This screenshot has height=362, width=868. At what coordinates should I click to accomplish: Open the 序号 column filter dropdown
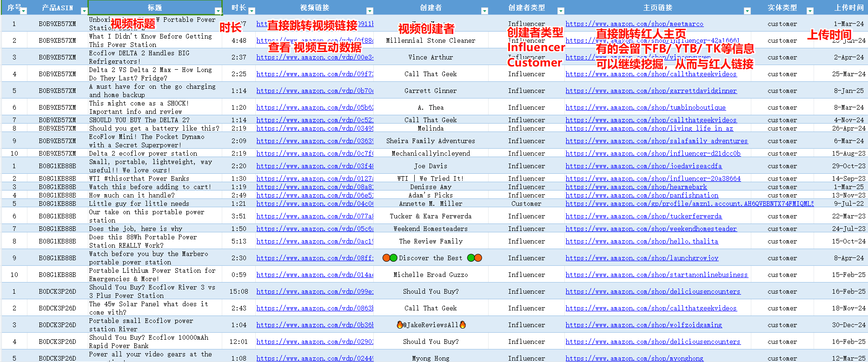pyautogui.click(x=24, y=11)
